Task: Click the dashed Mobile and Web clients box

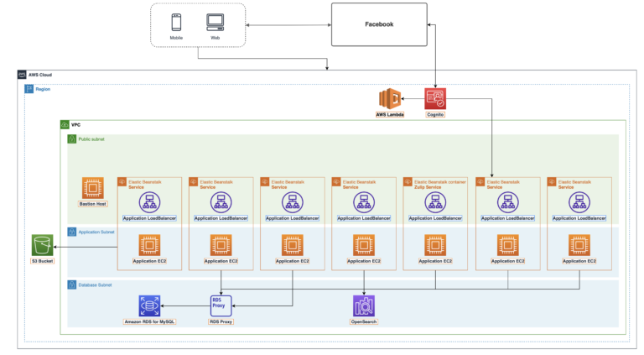Action: (x=198, y=25)
